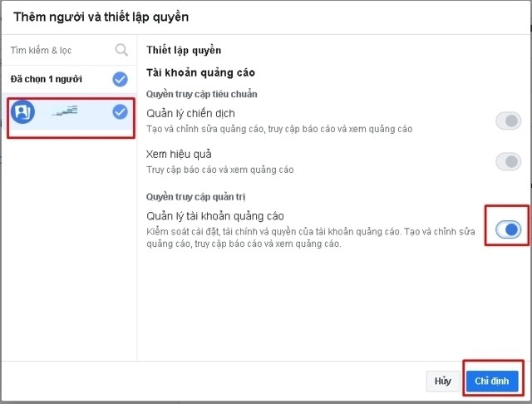Click the 'Thêm người và thiết lập quyền' title
The width and height of the screenshot is (532, 404).
(x=101, y=17)
